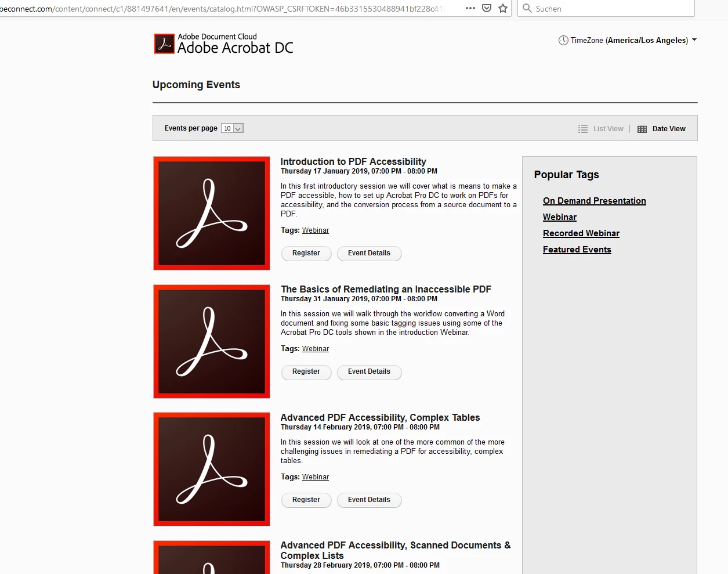Click the search magnifier icon

(527, 8)
